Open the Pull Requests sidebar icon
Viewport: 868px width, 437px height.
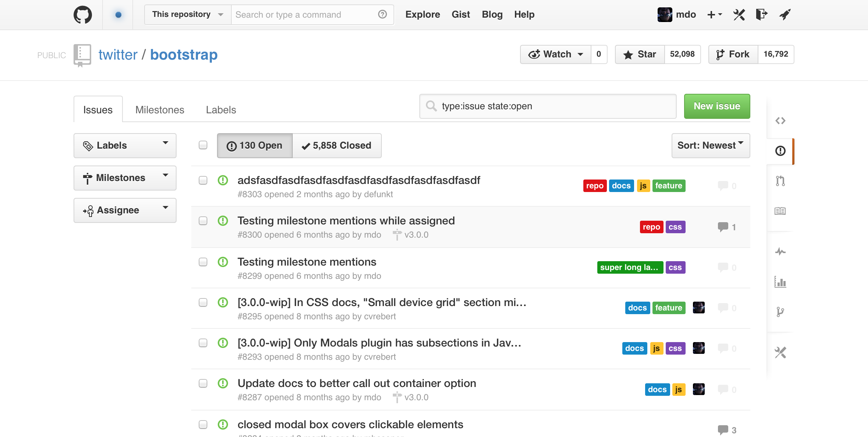click(x=780, y=181)
